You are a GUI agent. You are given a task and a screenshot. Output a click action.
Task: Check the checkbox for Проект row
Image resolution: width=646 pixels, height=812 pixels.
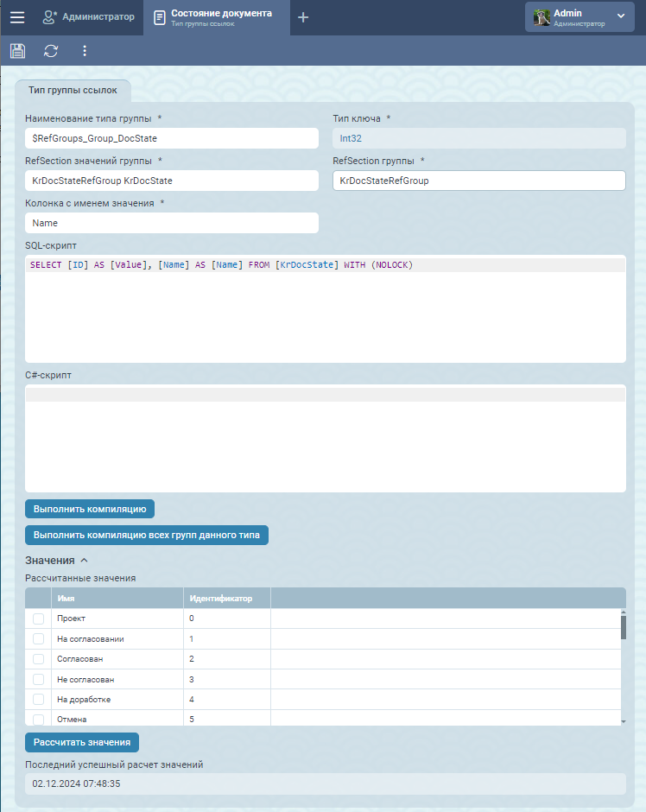[x=38, y=619]
